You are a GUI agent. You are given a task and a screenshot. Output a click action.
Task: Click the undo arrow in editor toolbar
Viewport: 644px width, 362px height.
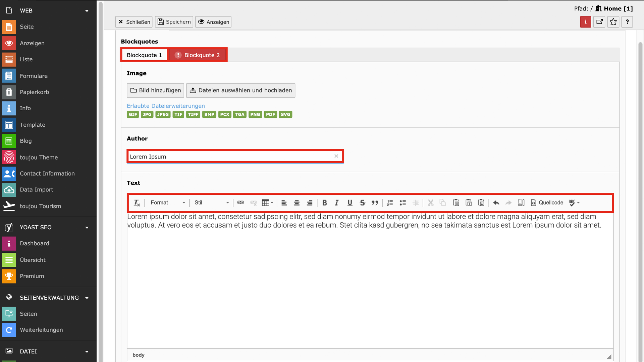point(496,203)
